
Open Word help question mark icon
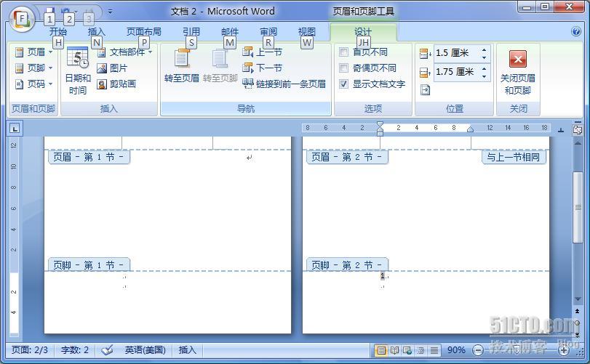pyautogui.click(x=576, y=31)
